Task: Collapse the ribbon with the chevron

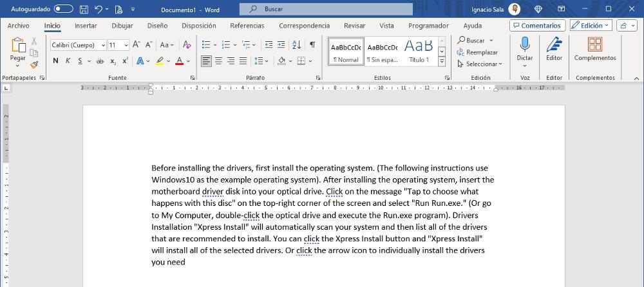Action: (x=636, y=78)
